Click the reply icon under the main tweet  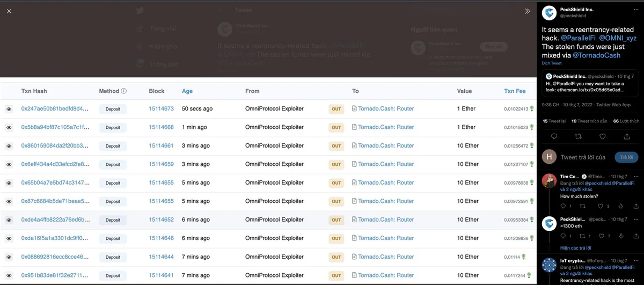[554, 136]
